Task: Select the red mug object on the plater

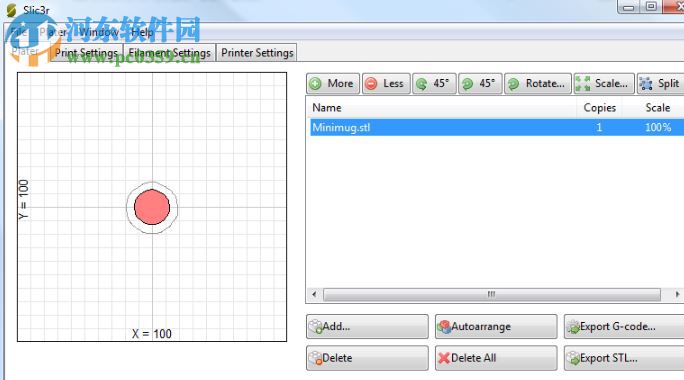Action: click(x=152, y=207)
